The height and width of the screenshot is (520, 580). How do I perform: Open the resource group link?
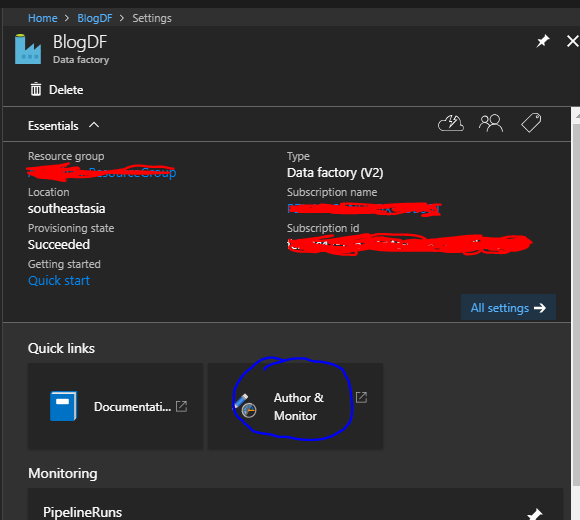pos(102,172)
